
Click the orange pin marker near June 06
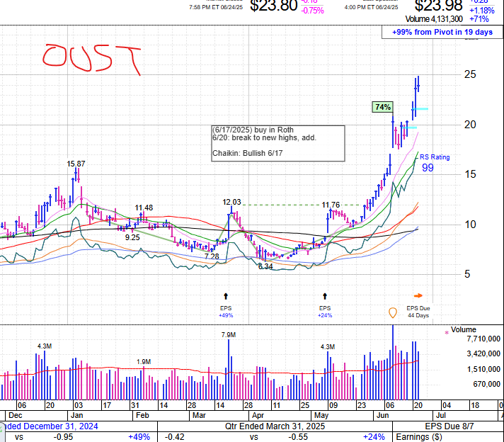point(392,312)
